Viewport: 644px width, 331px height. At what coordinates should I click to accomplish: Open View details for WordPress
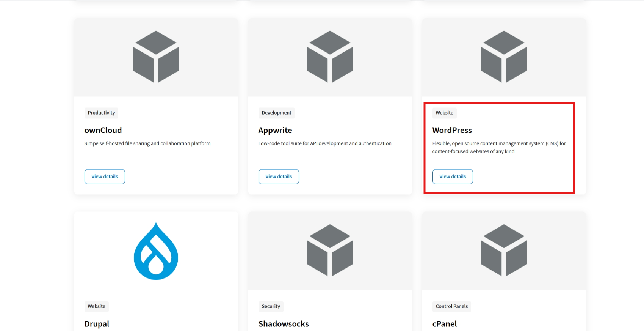[453, 177]
